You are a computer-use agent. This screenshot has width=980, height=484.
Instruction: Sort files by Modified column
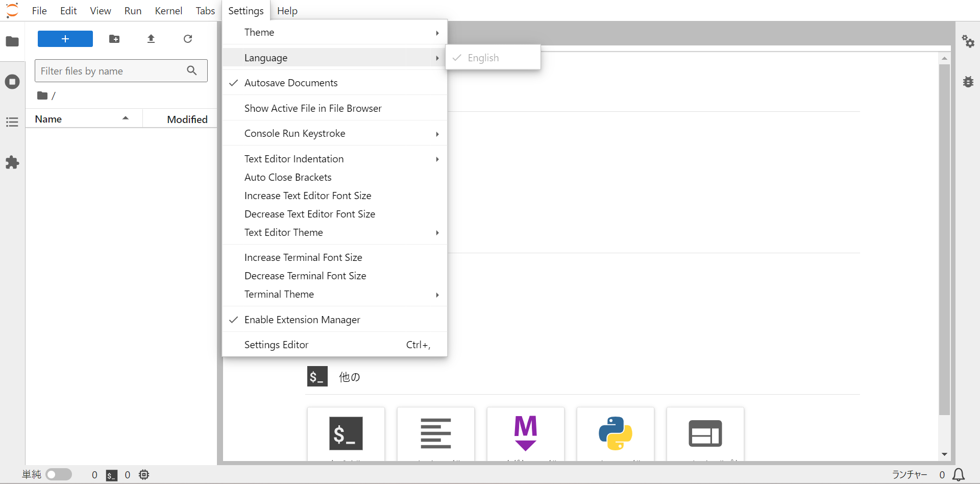(x=187, y=119)
